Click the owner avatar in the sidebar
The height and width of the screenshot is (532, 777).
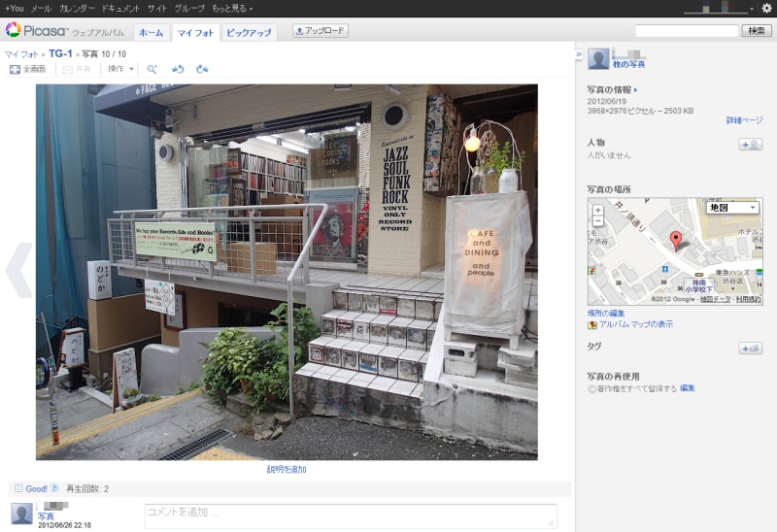(x=598, y=59)
